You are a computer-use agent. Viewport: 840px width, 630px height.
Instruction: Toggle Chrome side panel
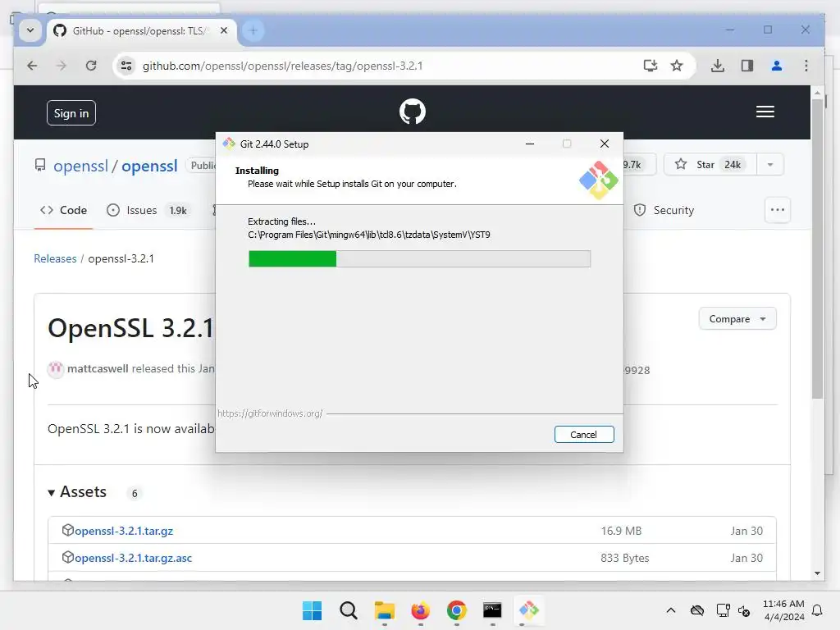click(746, 66)
